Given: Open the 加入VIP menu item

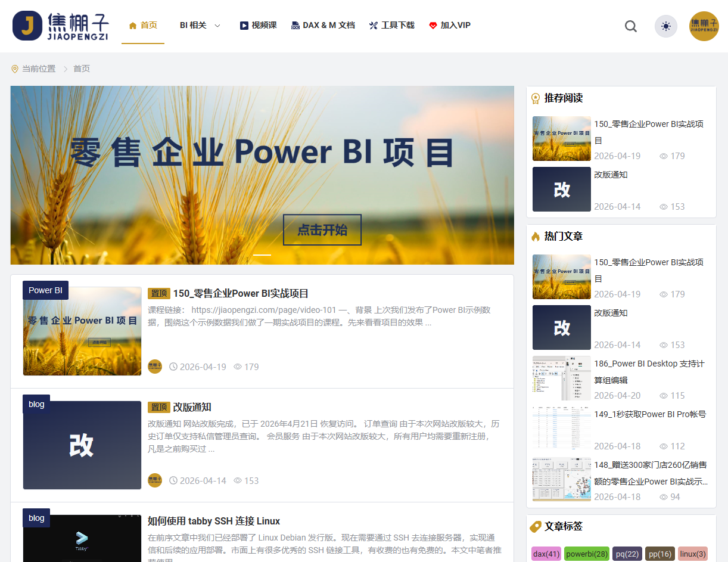Looking at the screenshot, I should point(450,25).
